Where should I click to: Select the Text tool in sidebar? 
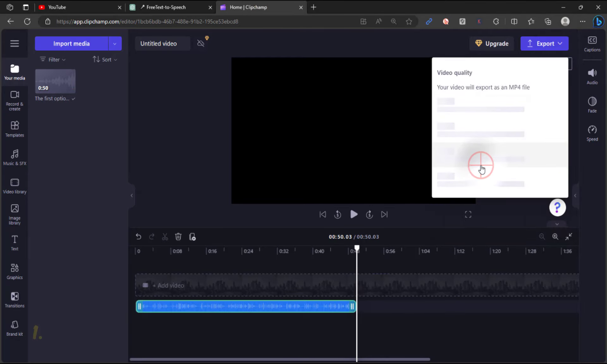tap(15, 243)
